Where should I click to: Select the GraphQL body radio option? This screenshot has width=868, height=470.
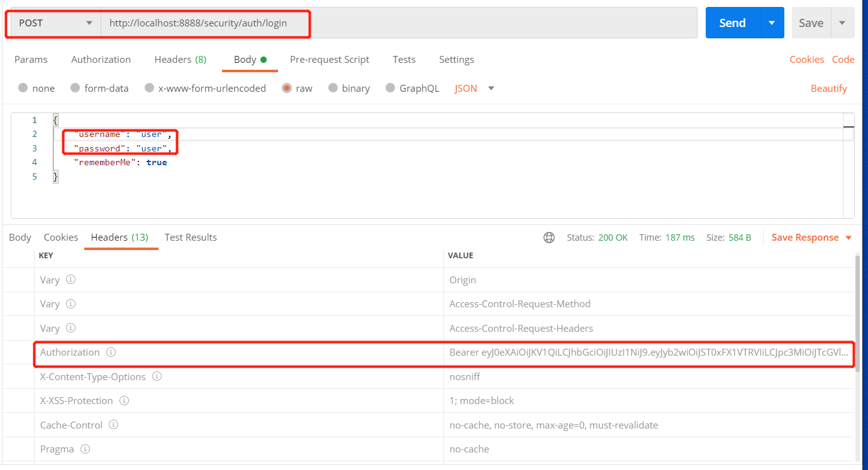(x=390, y=88)
